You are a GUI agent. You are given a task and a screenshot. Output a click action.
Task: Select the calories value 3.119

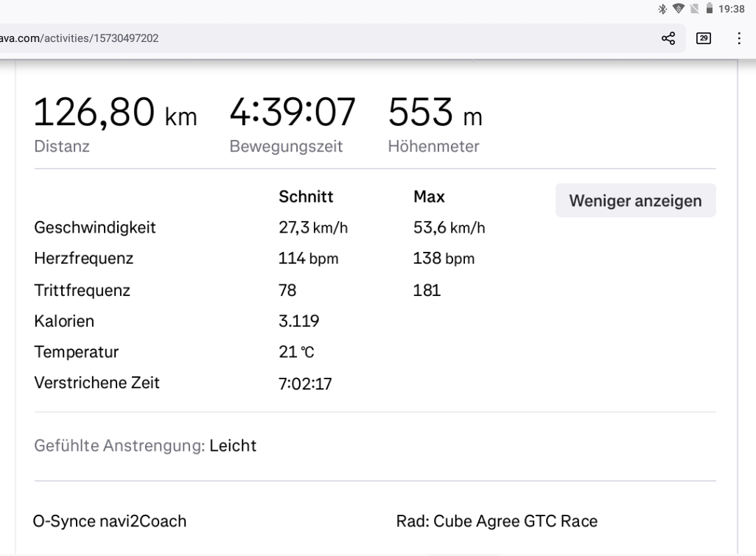[299, 321]
